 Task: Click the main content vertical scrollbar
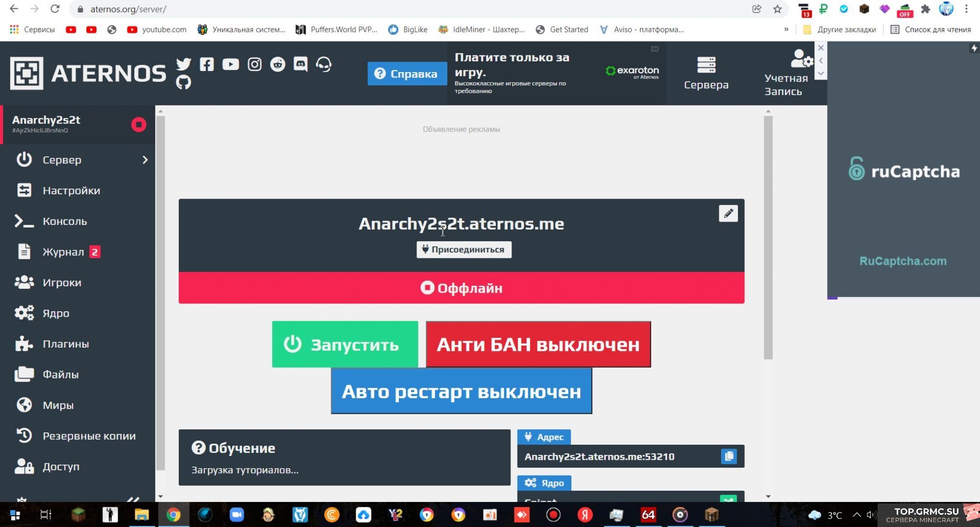pos(768,237)
